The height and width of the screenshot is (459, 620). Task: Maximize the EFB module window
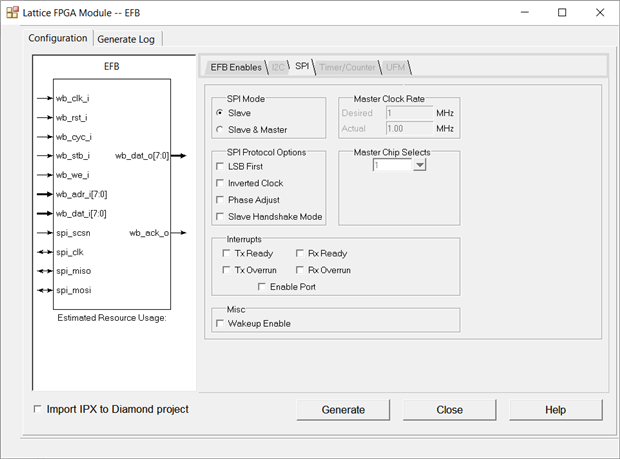[562, 13]
